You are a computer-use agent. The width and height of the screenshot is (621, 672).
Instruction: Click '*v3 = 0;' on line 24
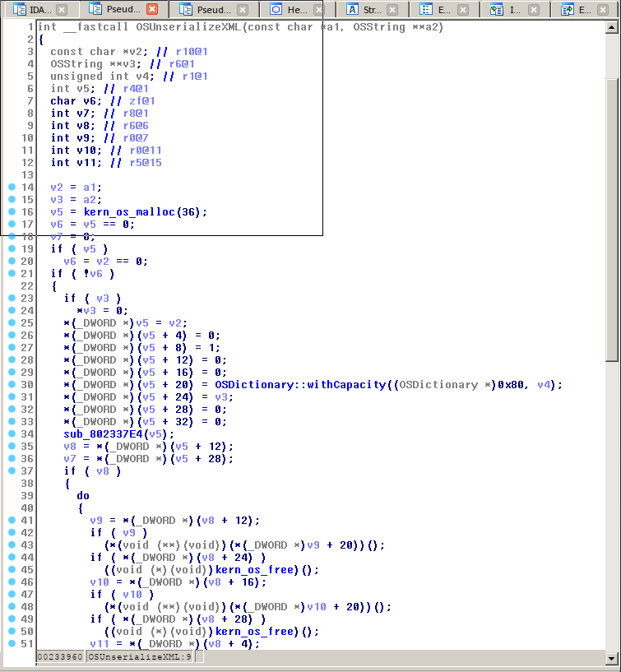(103, 311)
